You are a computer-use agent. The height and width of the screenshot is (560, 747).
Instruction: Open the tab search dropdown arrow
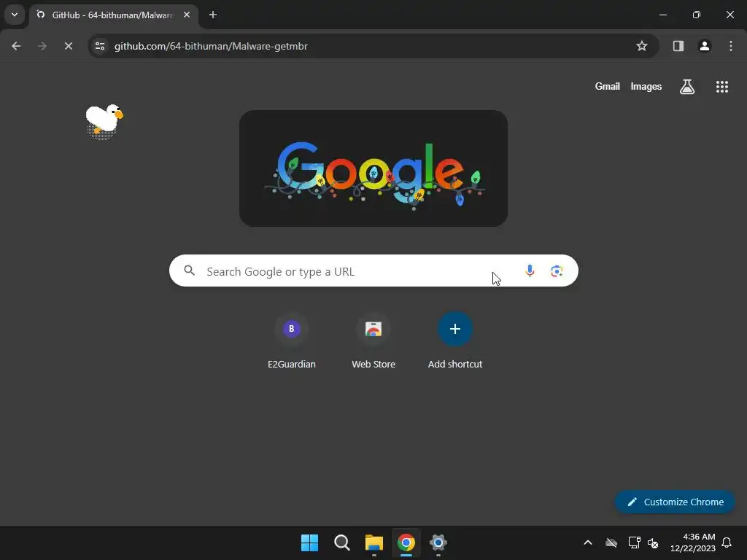pos(15,15)
